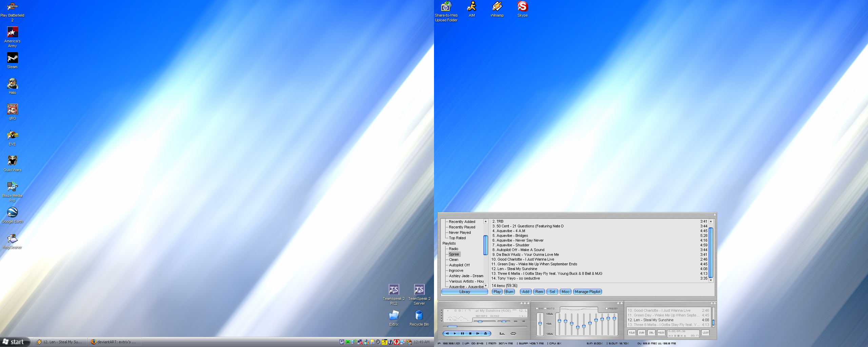Pause playback in Winamp main window
This screenshot has height=347, width=868.
coord(462,333)
